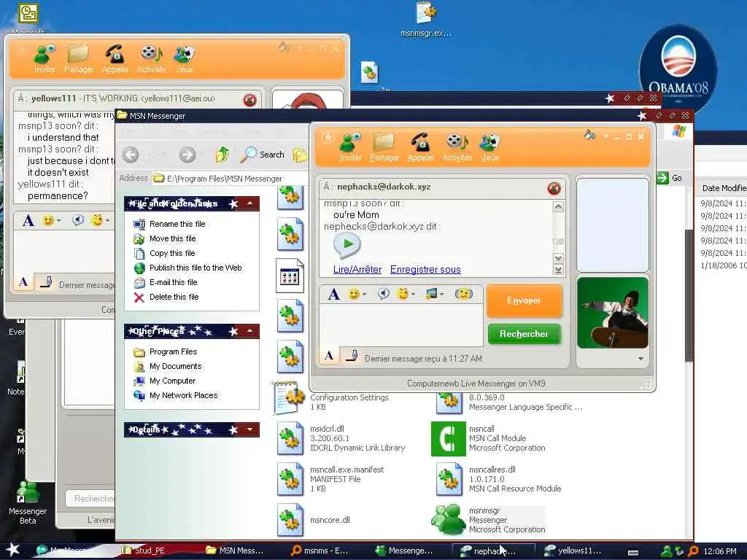Screen dimensions: 747x560
Task: Click Back button in Explorer window
Action: pos(131,155)
